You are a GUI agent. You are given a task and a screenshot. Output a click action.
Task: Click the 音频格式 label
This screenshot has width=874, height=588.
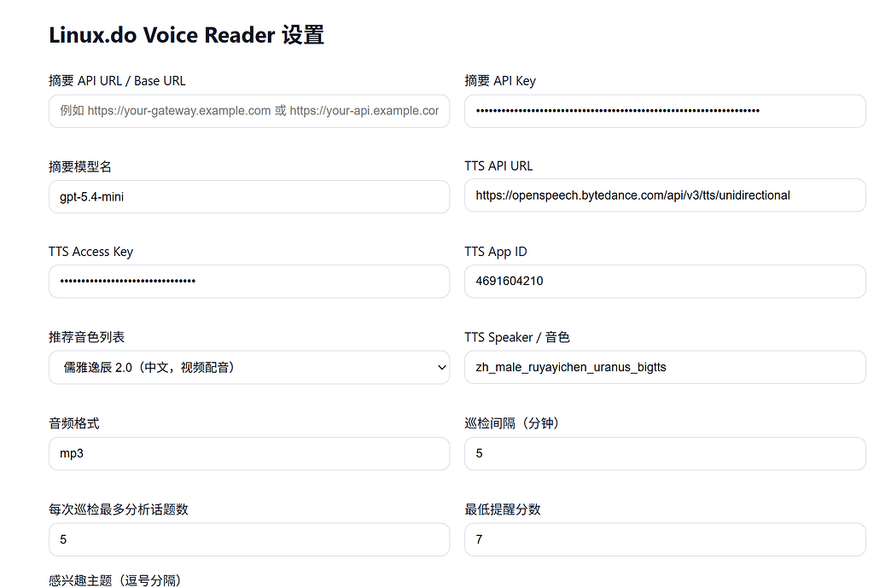point(74,423)
